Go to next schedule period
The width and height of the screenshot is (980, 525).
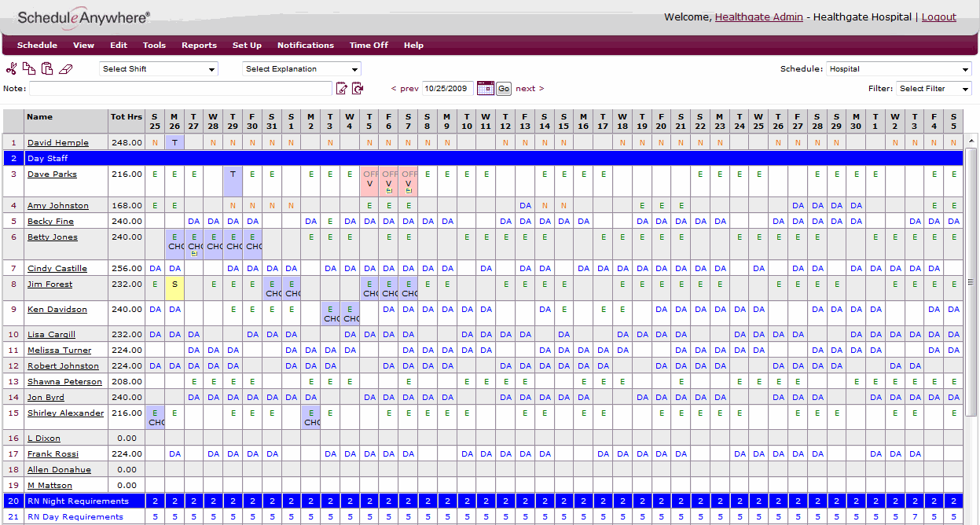(x=530, y=89)
